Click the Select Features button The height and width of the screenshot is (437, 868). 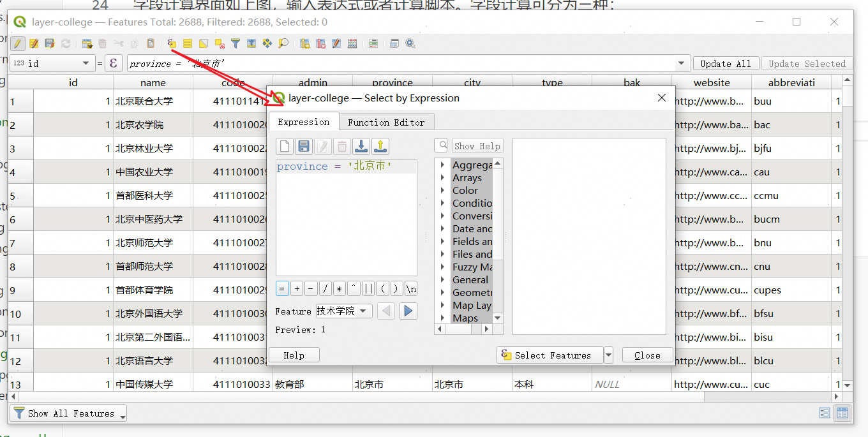point(550,355)
